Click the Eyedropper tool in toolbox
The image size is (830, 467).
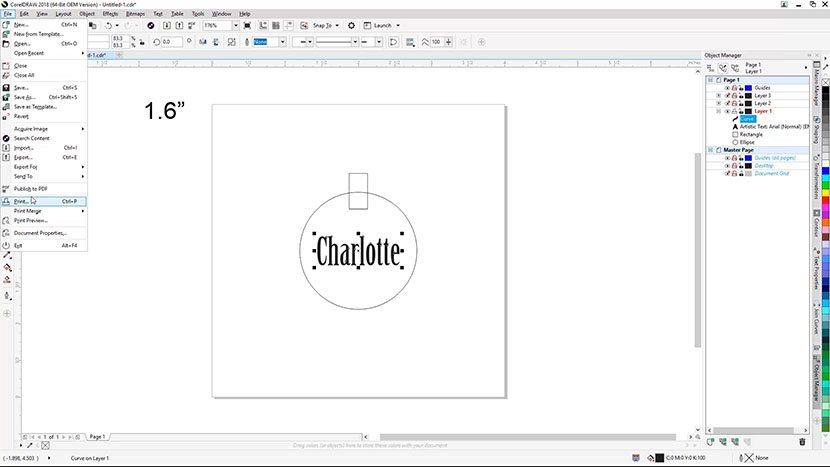(7, 255)
